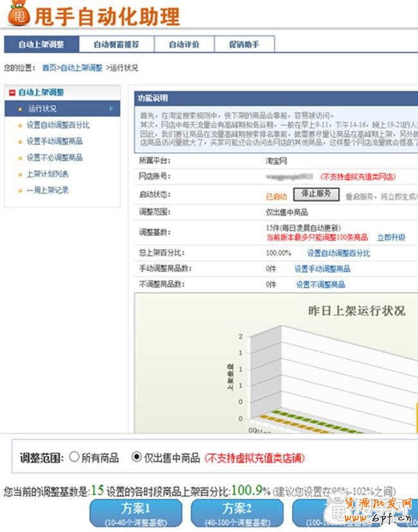Open the 促销助手 tab
This screenshot has height=532, width=418.
pos(244,44)
